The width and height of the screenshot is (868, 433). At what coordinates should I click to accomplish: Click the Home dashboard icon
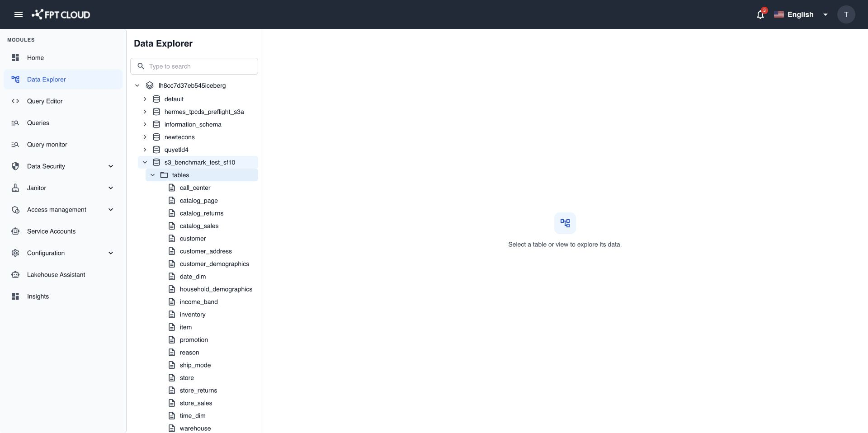15,58
